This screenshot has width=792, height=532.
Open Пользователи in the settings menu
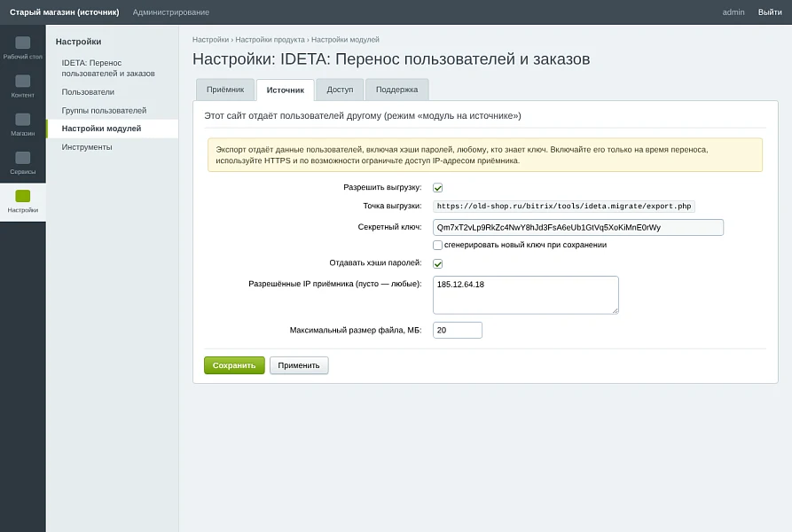coord(88,92)
